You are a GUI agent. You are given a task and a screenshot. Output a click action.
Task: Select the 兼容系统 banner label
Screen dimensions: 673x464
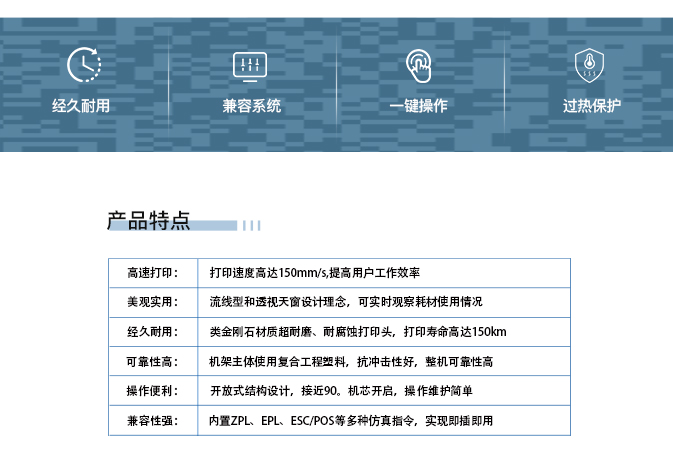pyautogui.click(x=251, y=106)
